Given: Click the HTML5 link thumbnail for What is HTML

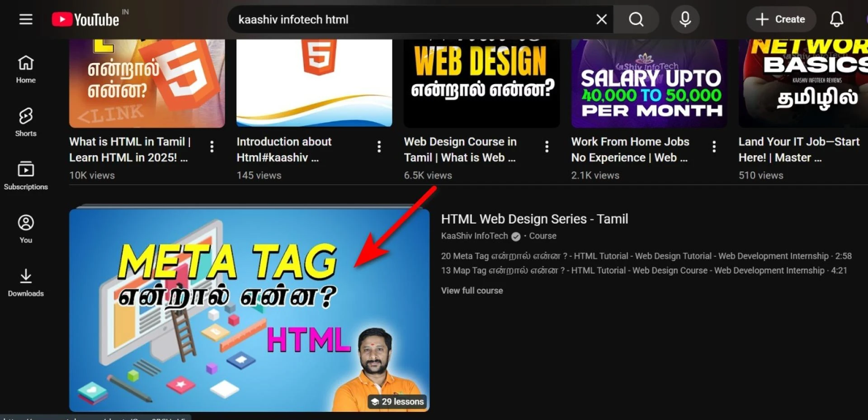Looking at the screenshot, I should point(147,83).
